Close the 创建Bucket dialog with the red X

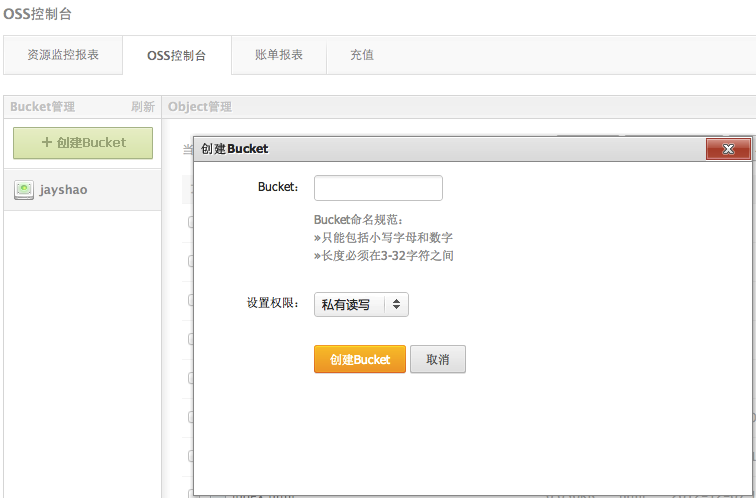[x=728, y=149]
